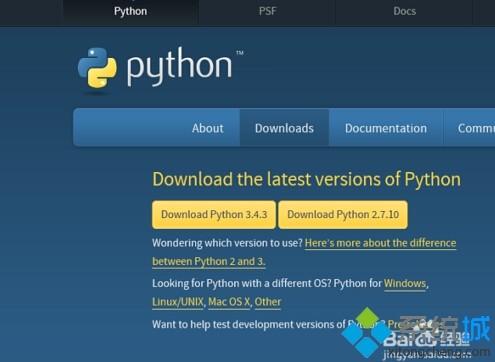This screenshot has height=362, width=495.
Task: Click the 'Wondering which version to use?' text
Action: 227,243
